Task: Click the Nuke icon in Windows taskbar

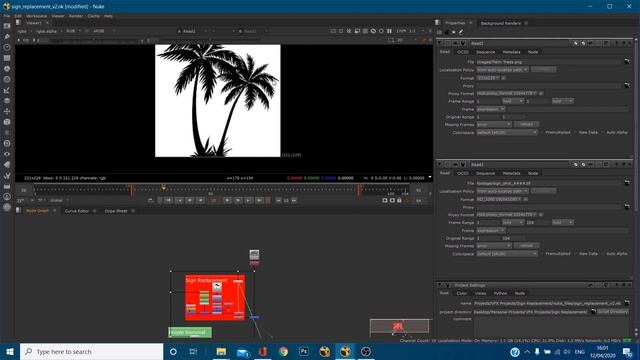Action: click(345, 351)
